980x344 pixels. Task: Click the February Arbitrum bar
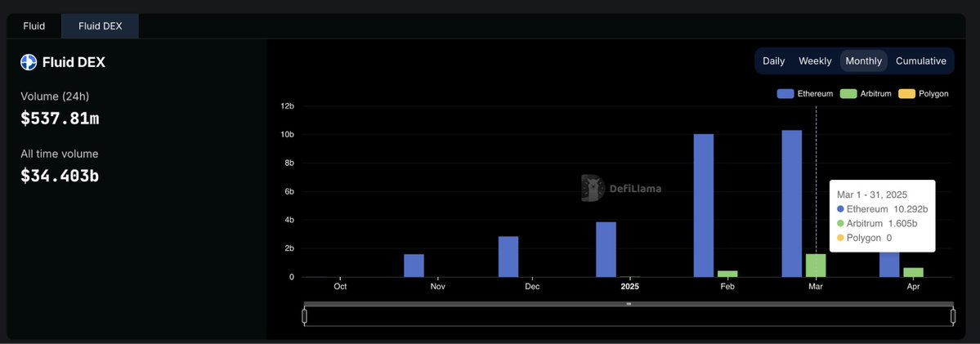(x=727, y=274)
